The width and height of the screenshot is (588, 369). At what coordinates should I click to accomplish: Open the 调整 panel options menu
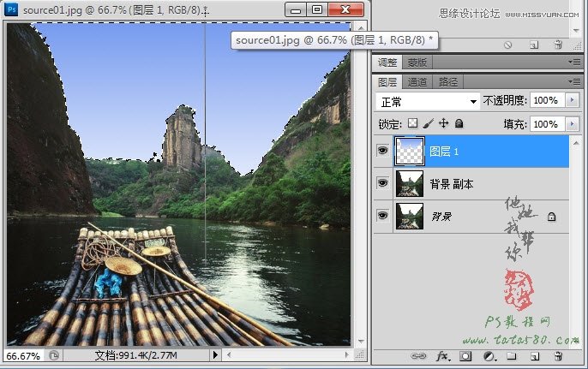coord(574,62)
